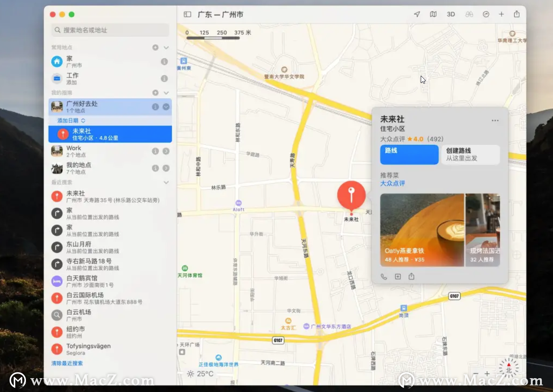Click the add to guide icon on place card

tap(398, 277)
